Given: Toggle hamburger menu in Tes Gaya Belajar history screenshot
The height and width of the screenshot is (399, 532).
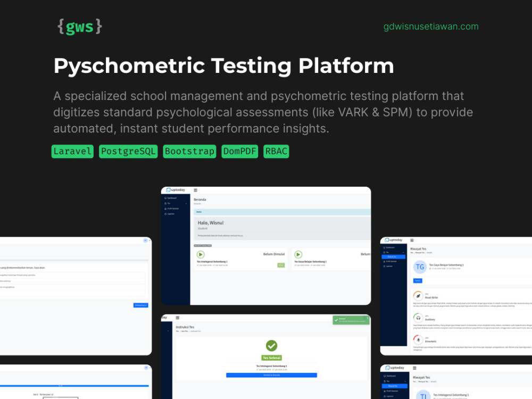Looking at the screenshot, I should 412,240.
